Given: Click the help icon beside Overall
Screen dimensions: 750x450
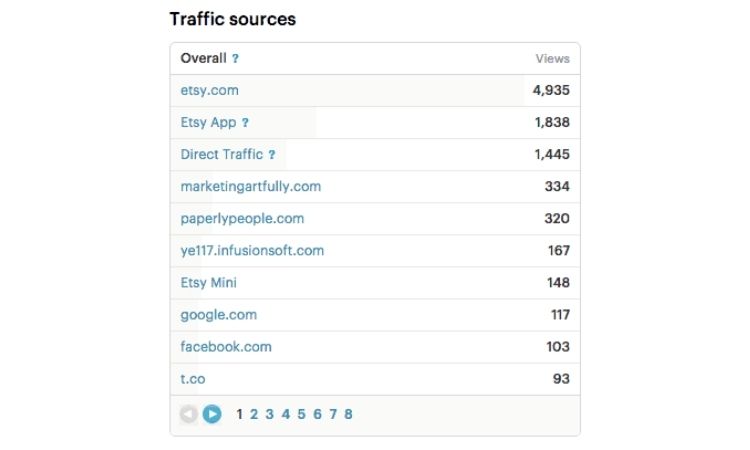Looking at the screenshot, I should pyautogui.click(x=235, y=59).
